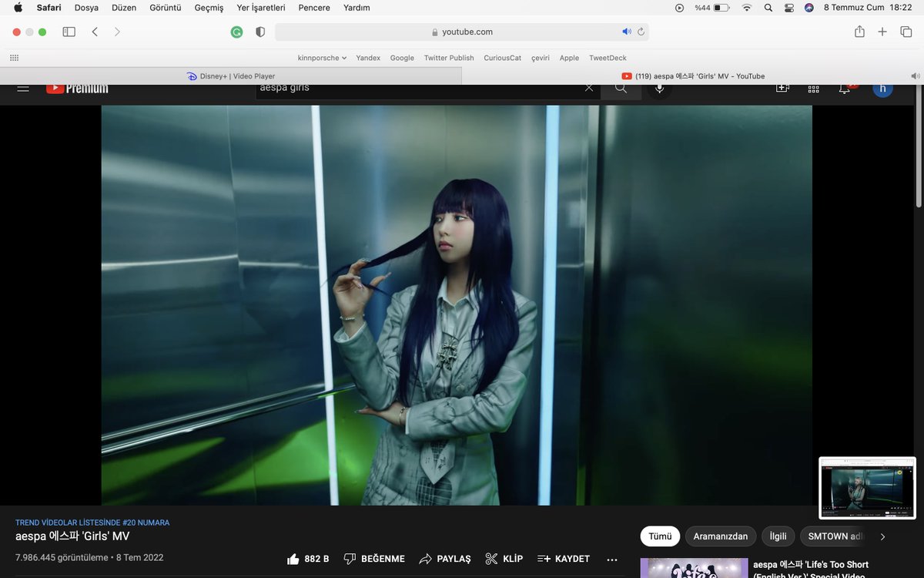
Task: Open the Yandex bookmark
Action: coord(368,58)
